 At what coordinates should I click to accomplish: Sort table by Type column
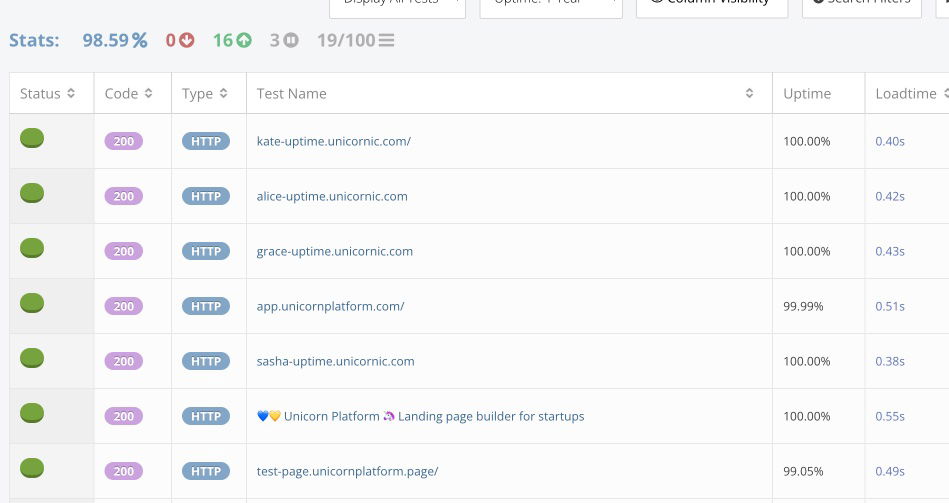pyautogui.click(x=205, y=94)
